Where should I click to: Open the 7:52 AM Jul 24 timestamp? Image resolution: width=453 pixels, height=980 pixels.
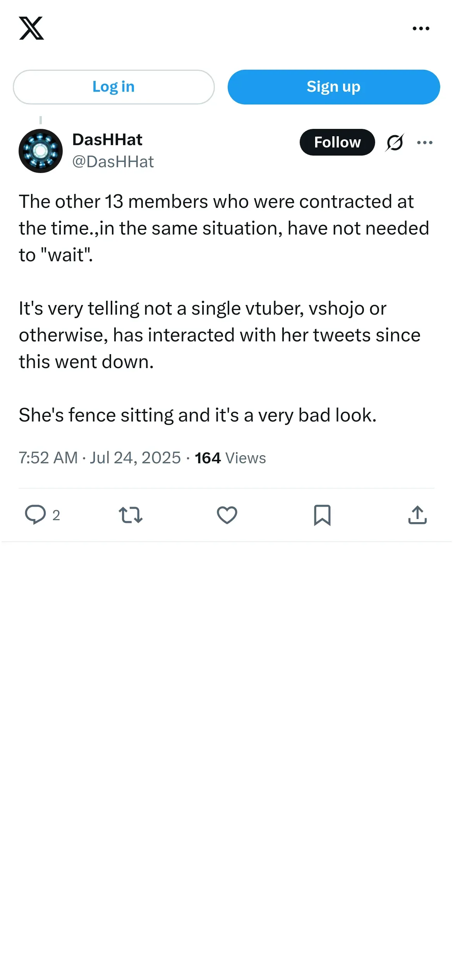point(100,458)
